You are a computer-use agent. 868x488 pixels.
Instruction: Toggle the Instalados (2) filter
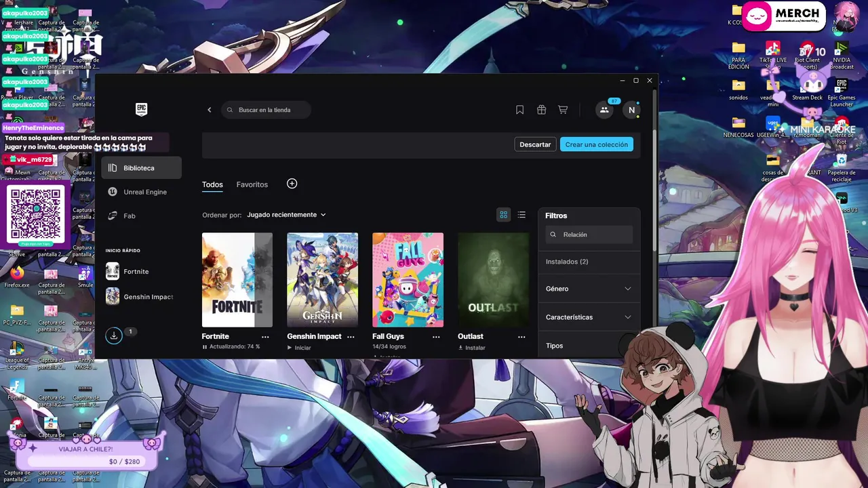(x=567, y=262)
